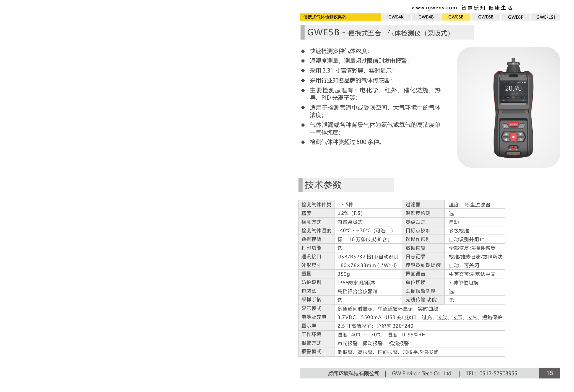This screenshot has height=392, width=574.
Task: Click the yellow 便携式气体检测仪系列 header
Action: point(340,17)
